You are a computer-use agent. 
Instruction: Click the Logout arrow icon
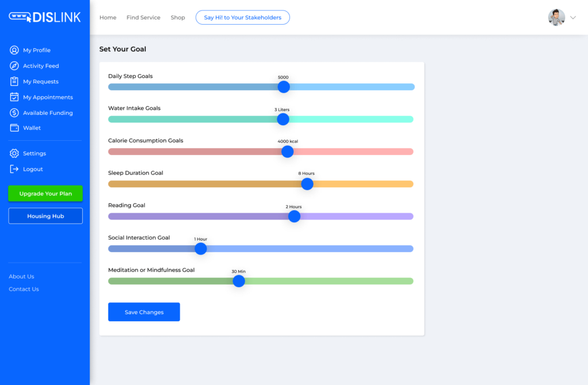click(14, 169)
